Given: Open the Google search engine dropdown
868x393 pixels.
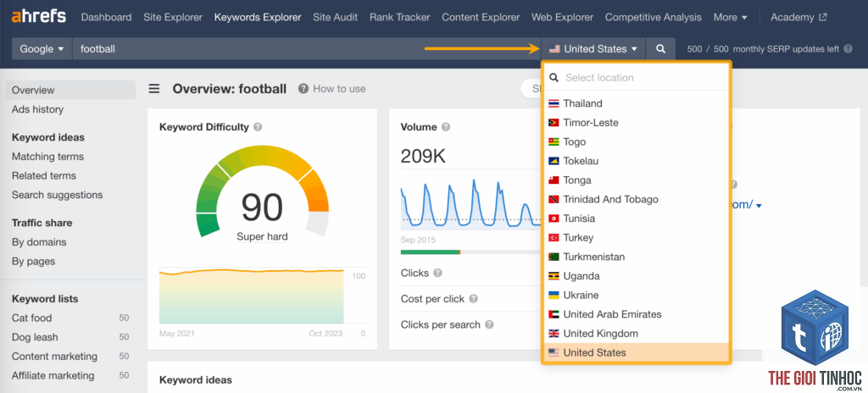Looking at the screenshot, I should tap(42, 49).
